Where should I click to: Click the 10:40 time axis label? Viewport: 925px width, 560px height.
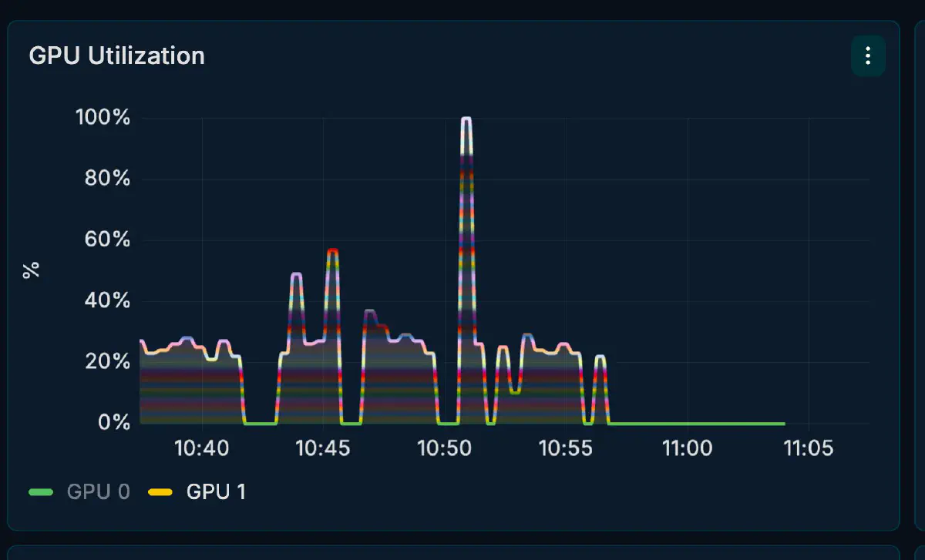pyautogui.click(x=201, y=448)
